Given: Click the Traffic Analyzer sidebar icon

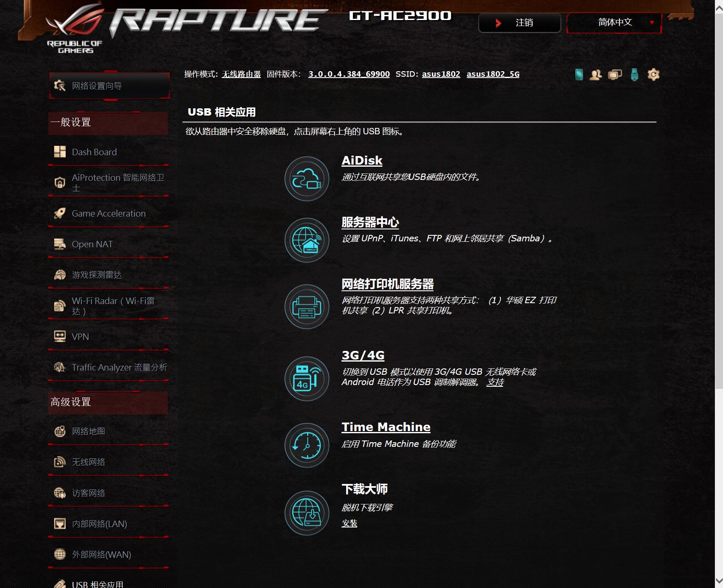Looking at the screenshot, I should click(60, 367).
